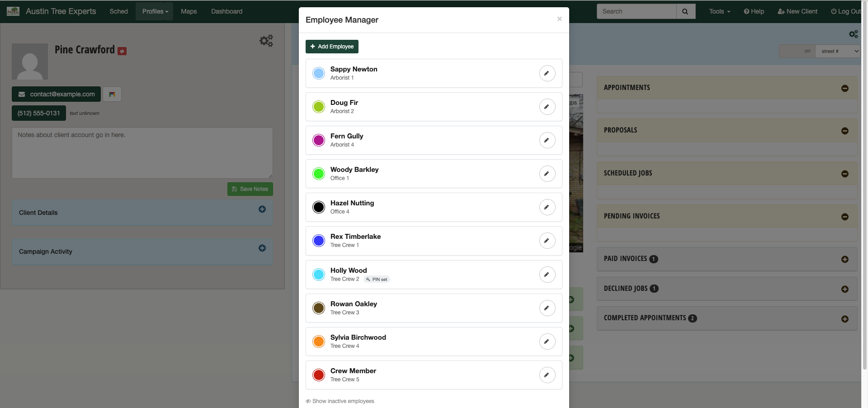Click the 'text unknown' label near the phone
868x408 pixels.
click(x=85, y=113)
